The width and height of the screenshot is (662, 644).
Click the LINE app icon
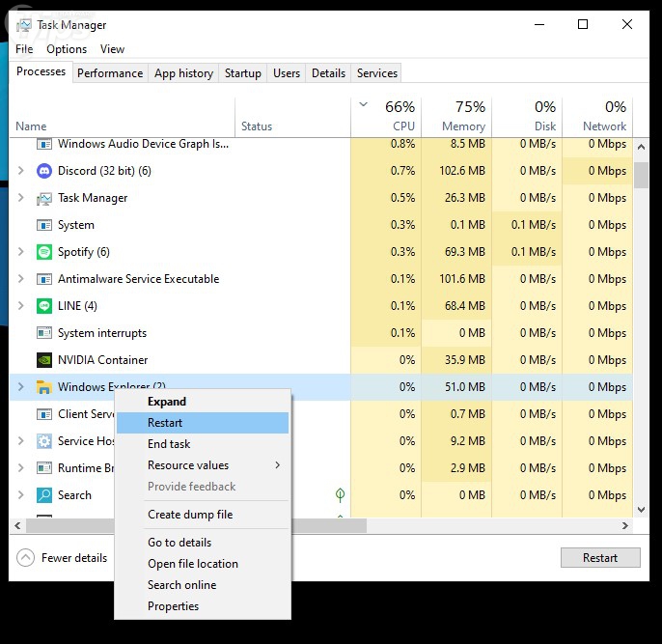pos(44,306)
